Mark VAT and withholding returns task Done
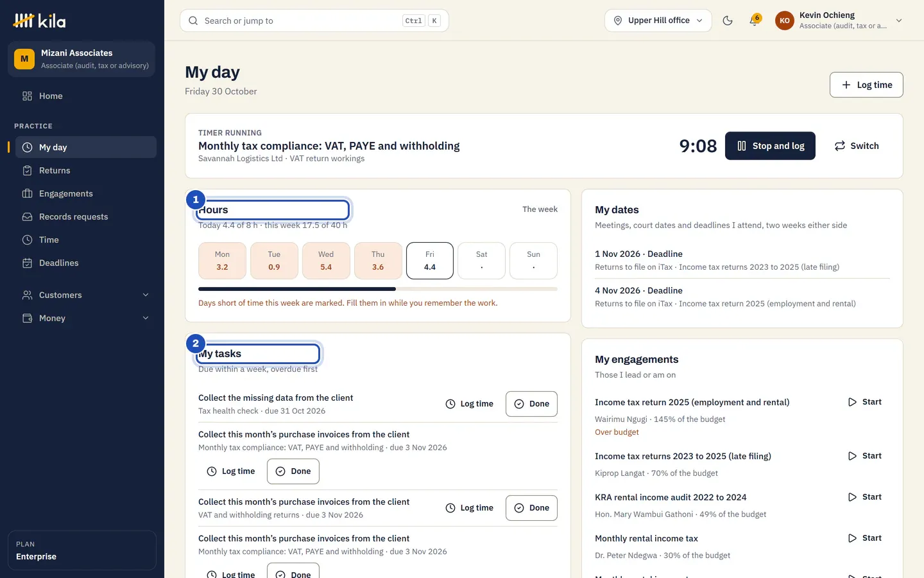The height and width of the screenshot is (578, 924). pos(531,508)
